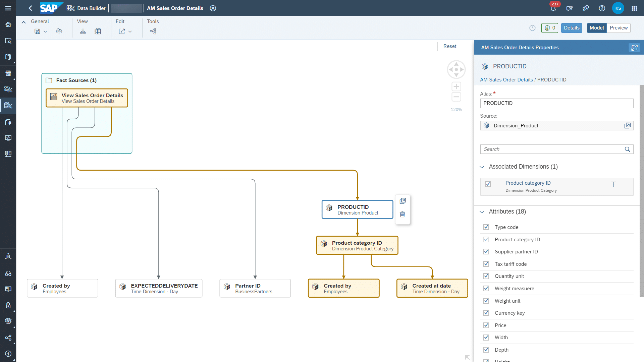The height and width of the screenshot is (362, 644).
Task: Click the Data Builder home icon
Action: [70, 8]
